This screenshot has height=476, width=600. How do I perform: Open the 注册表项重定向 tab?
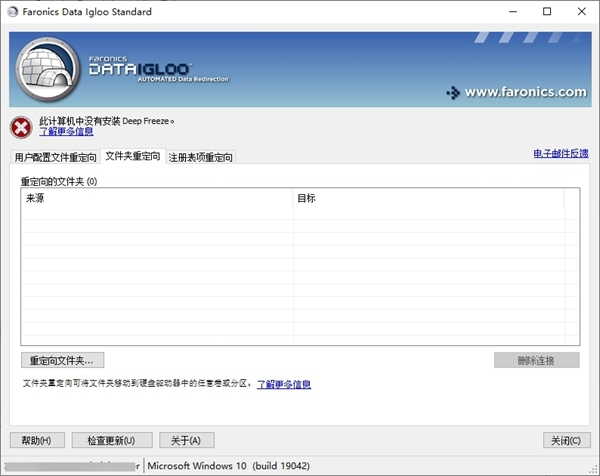tap(201, 157)
